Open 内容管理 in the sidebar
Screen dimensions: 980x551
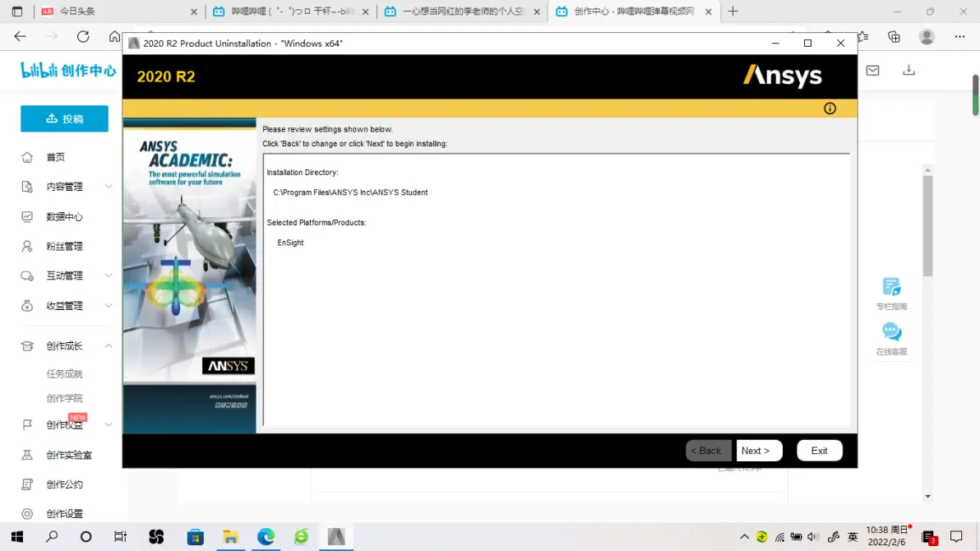(64, 187)
